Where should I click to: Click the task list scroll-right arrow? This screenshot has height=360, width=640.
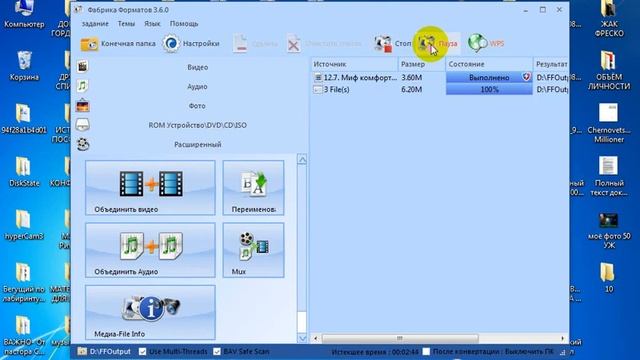coord(562,338)
